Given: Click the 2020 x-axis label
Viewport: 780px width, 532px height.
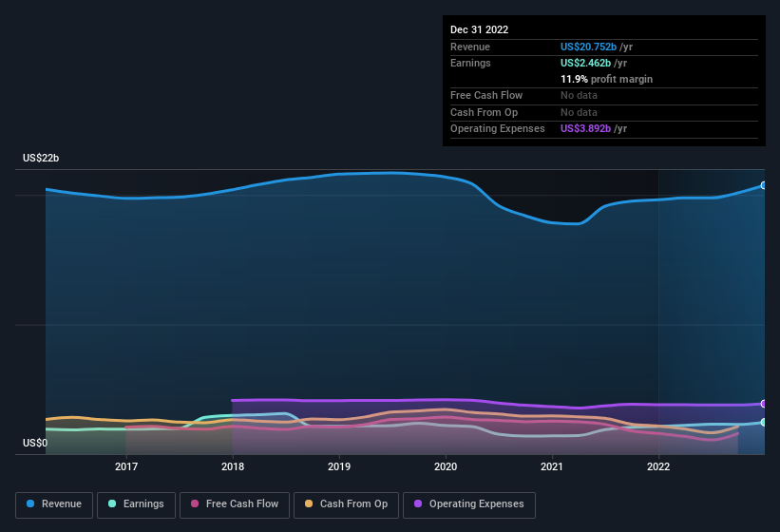Looking at the screenshot, I should click(x=446, y=466).
